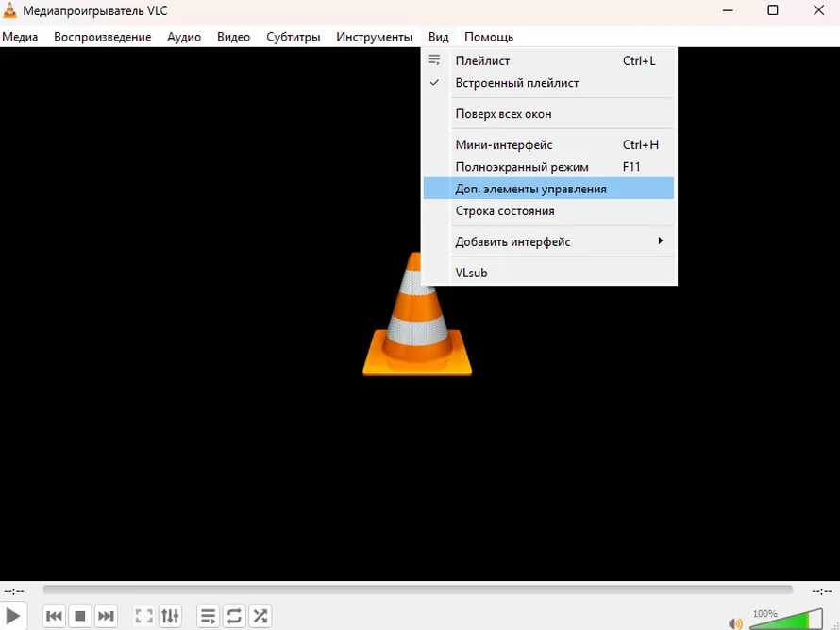840x630 pixels.
Task: Click the VLC cone app icon in title bar
Action: click(x=9, y=10)
